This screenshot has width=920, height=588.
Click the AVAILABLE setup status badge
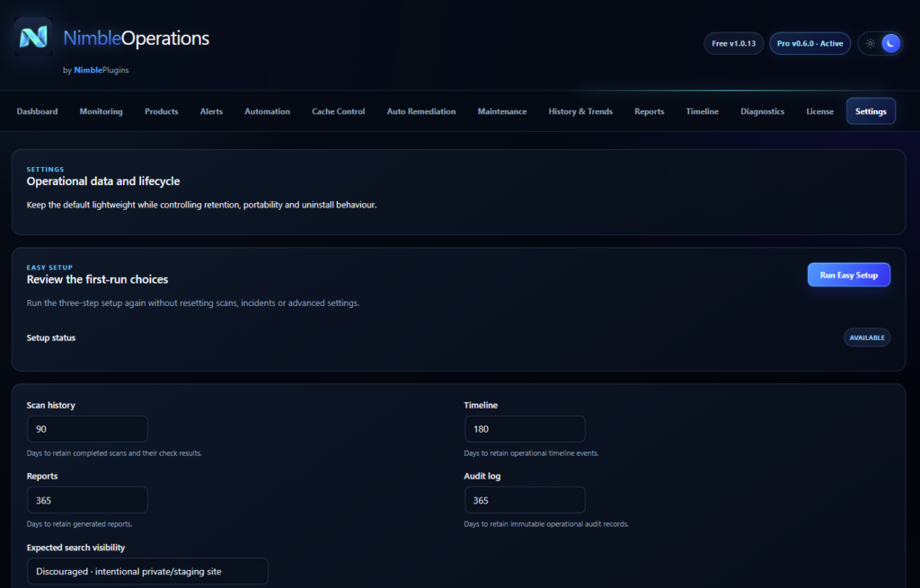pos(867,338)
